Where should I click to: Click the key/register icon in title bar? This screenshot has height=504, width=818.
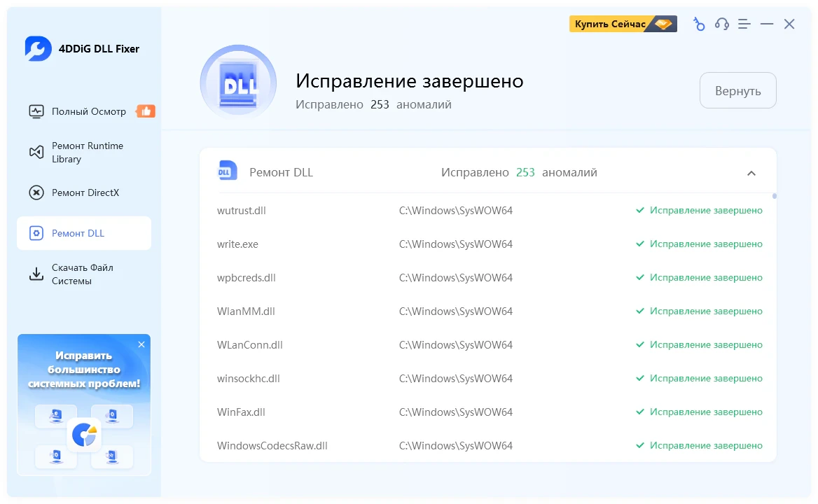click(698, 24)
